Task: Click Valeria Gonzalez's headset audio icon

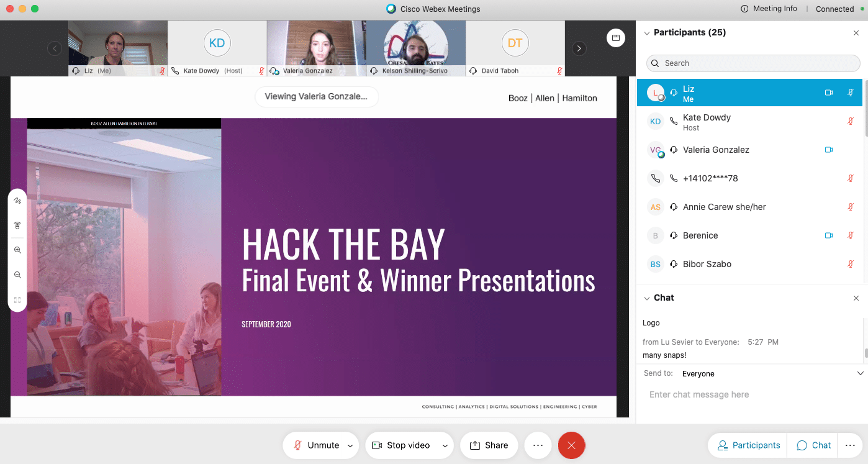Action: [674, 150]
